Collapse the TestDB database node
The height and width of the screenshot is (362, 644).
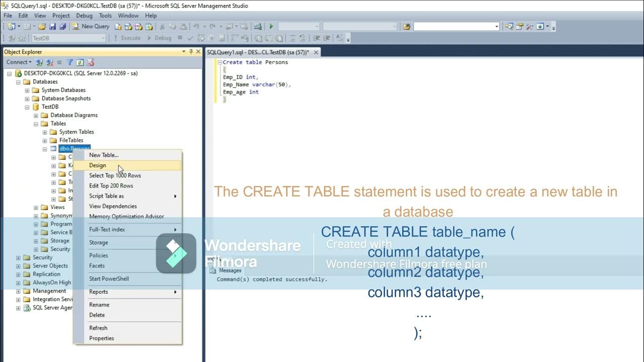tap(27, 107)
